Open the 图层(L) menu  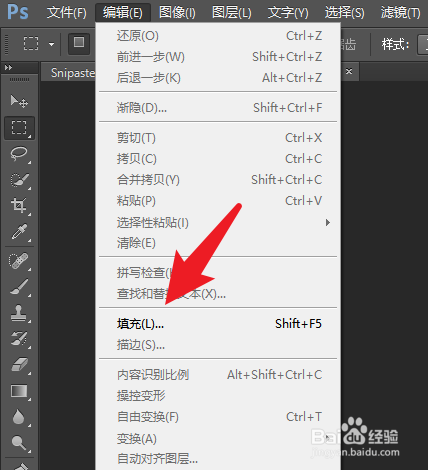point(232,13)
